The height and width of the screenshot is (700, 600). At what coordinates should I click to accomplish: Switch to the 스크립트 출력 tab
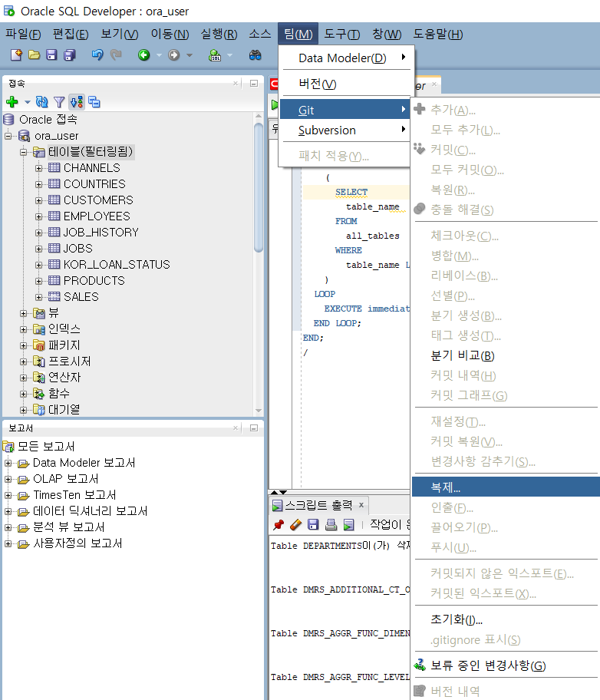pos(318,505)
